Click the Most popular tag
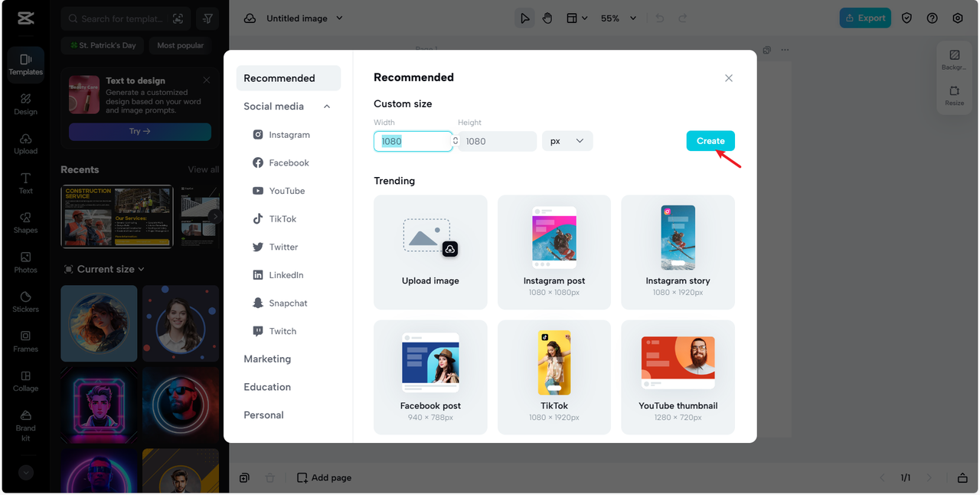 tap(181, 45)
